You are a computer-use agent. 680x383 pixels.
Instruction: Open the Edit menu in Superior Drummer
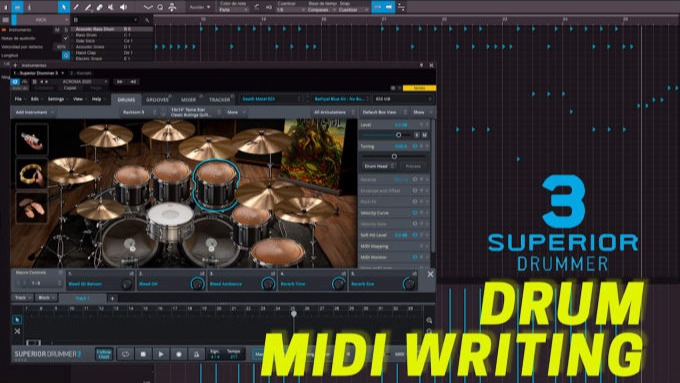pos(36,99)
